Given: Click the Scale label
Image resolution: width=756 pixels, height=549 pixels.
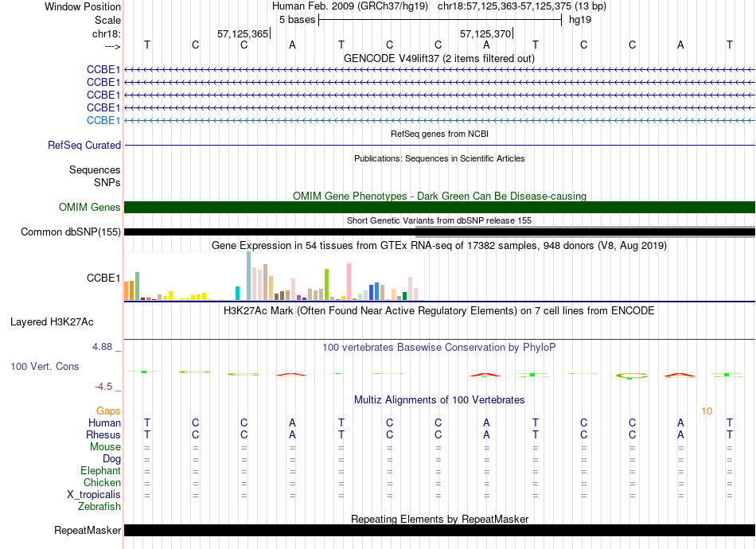Looking at the screenshot, I should pyautogui.click(x=107, y=20).
